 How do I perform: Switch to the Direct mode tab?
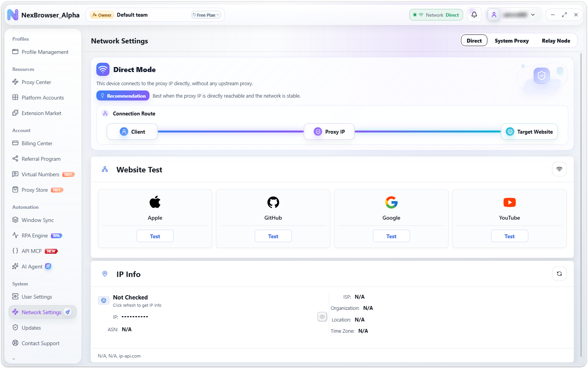[x=474, y=41]
